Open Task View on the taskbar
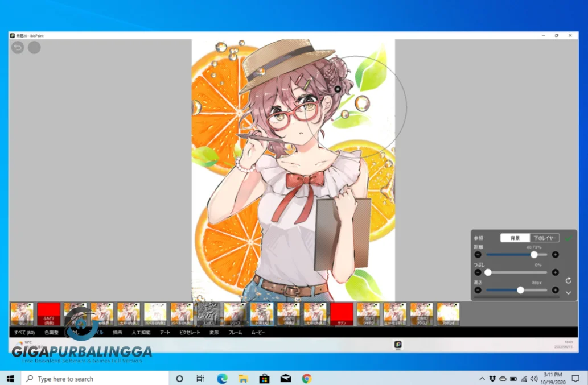This screenshot has width=588, height=385. [200, 379]
